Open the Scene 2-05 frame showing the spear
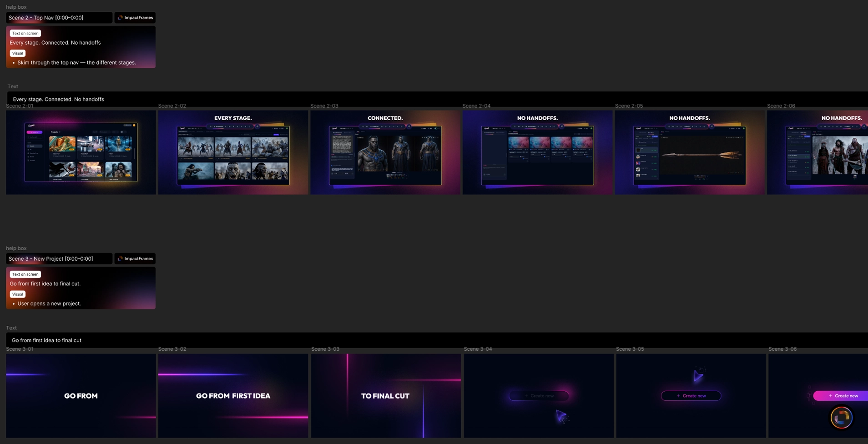The height and width of the screenshot is (444, 868). tap(690, 152)
